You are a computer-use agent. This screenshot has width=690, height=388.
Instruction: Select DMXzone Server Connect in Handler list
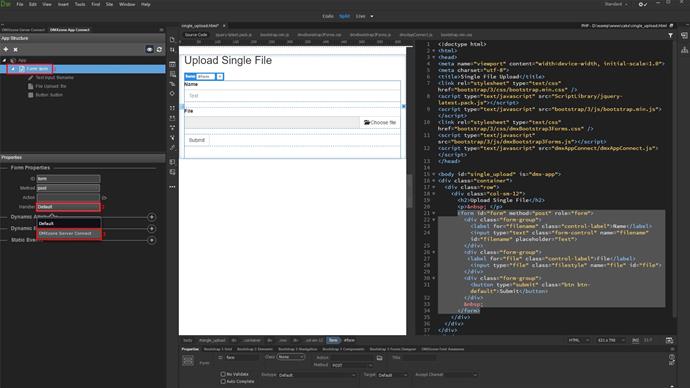69,234
